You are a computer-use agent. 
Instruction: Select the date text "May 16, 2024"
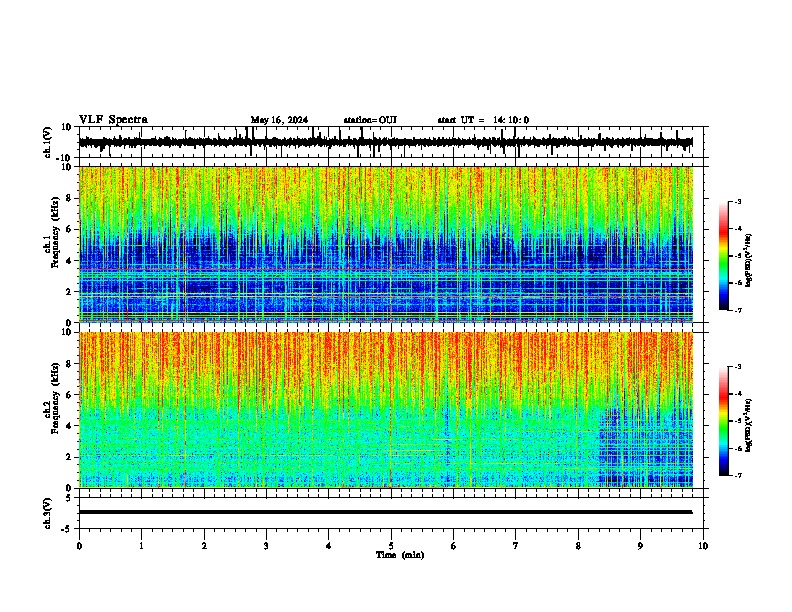coord(279,120)
